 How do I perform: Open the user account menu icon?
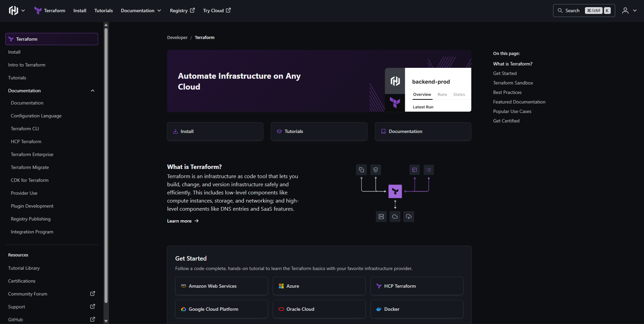point(625,11)
